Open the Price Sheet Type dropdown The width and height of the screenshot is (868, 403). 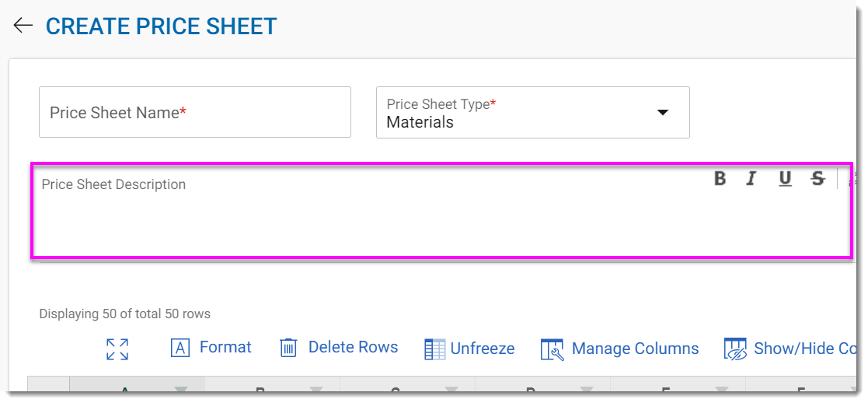[662, 113]
